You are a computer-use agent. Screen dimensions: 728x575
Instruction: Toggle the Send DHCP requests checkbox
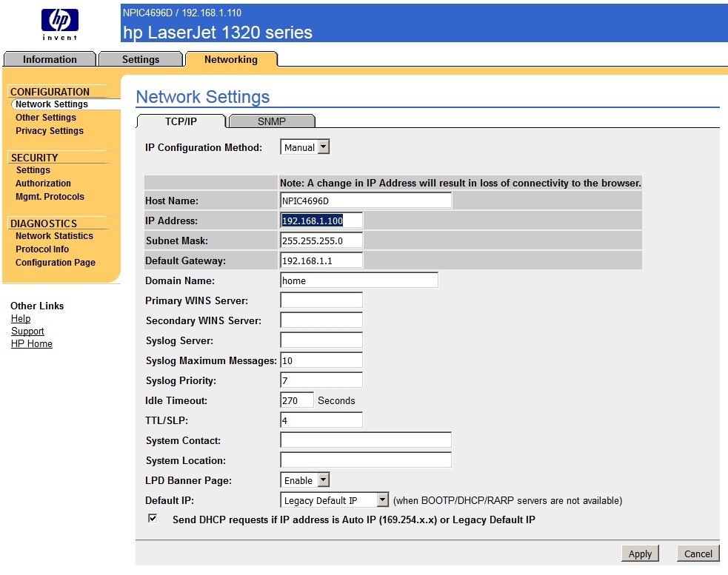[153, 519]
